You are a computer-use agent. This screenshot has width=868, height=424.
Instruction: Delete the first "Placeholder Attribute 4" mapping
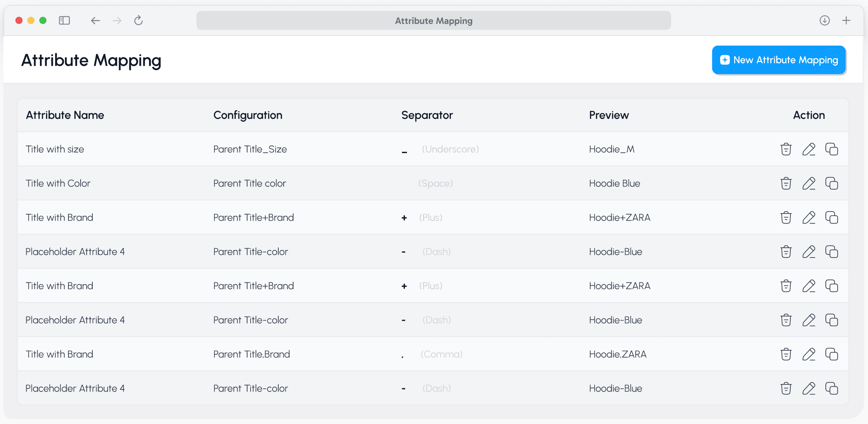point(786,252)
